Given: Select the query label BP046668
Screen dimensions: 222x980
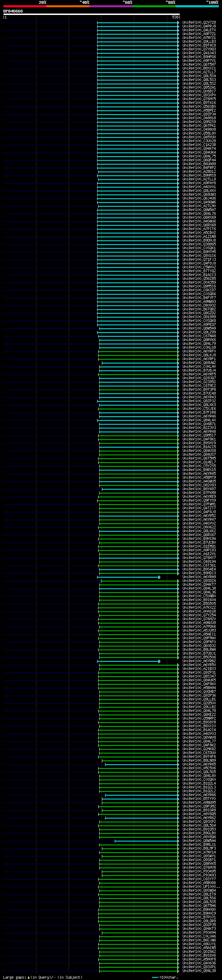Looking at the screenshot, I should (x=13, y=11).
